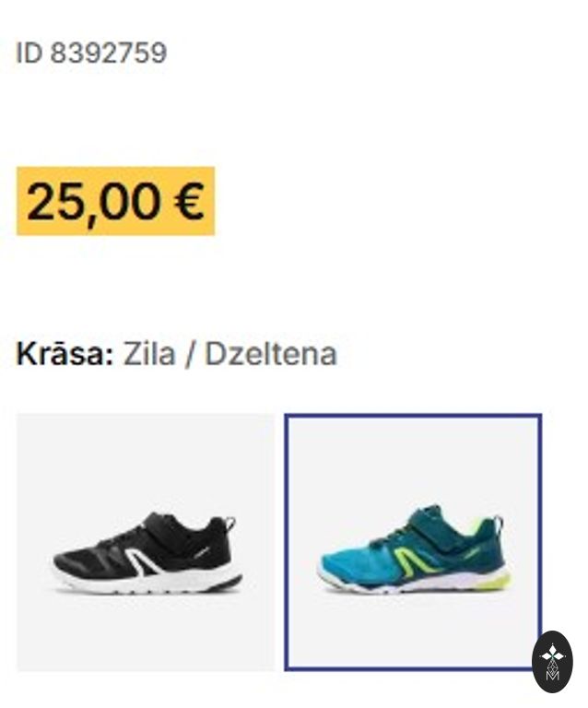Click the product ID 8392759 text
The image size is (588, 708).
[91, 53]
